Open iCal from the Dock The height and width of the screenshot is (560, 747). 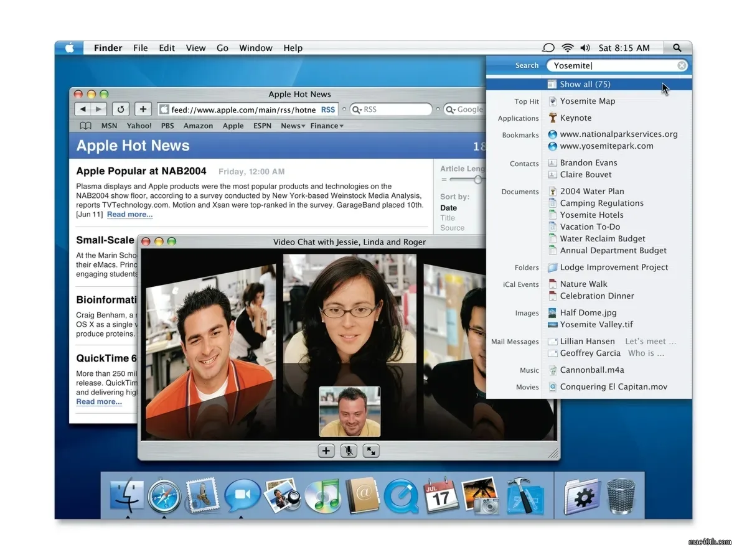click(x=441, y=496)
